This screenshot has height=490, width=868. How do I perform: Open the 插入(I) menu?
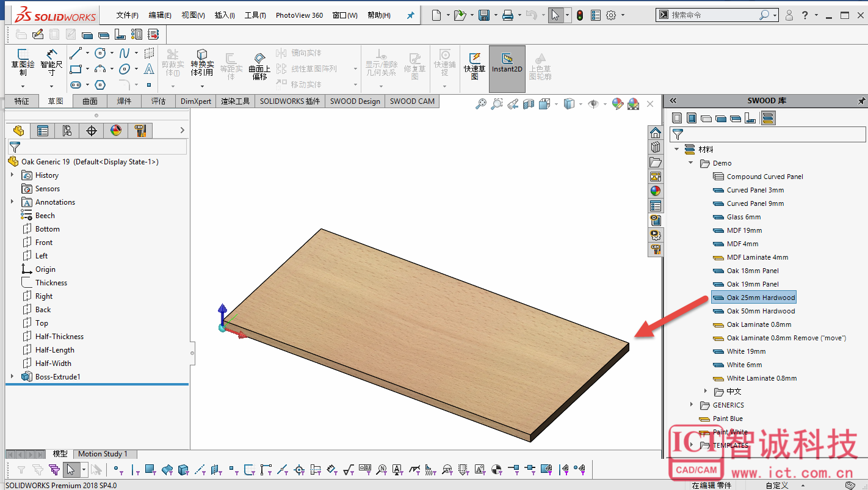coord(225,15)
